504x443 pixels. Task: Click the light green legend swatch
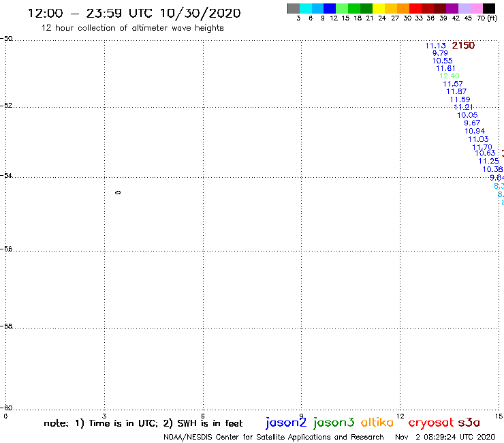pyautogui.click(x=342, y=8)
